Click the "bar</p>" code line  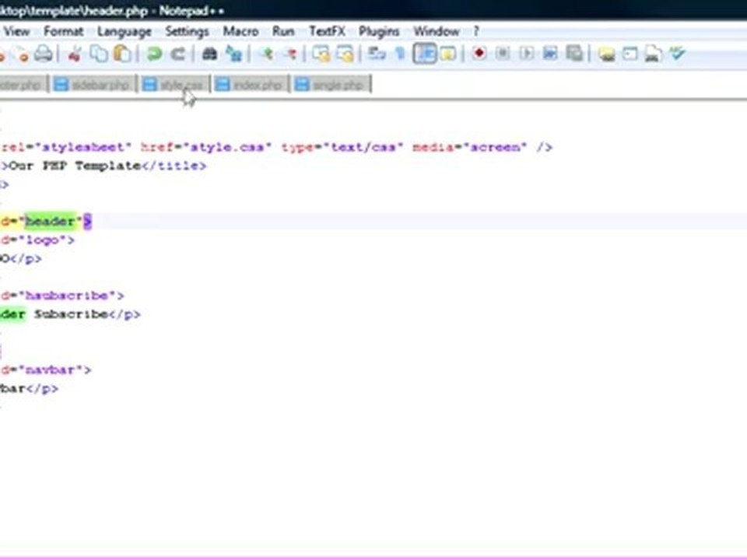point(29,389)
